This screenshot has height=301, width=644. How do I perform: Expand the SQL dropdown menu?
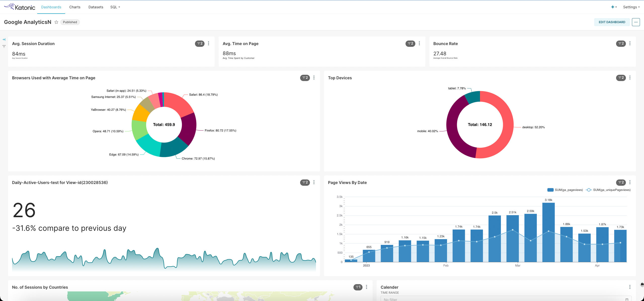click(115, 7)
